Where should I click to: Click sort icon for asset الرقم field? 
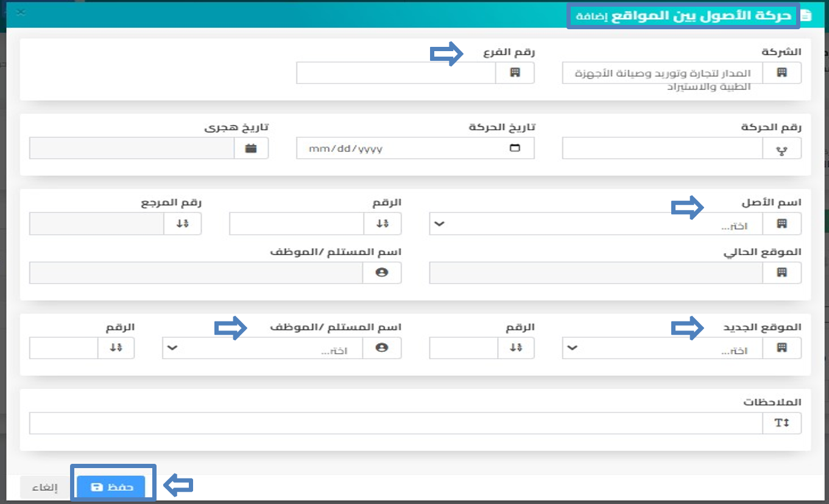click(383, 224)
